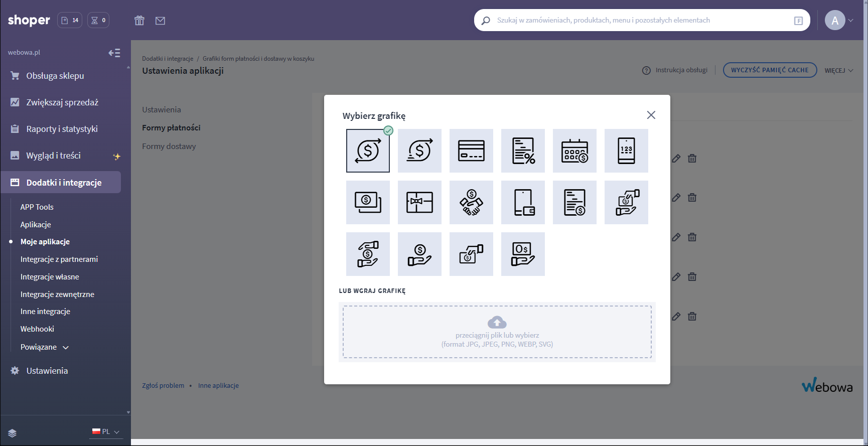
Task: Close the Wybierz grafikę dialog
Action: [651, 115]
